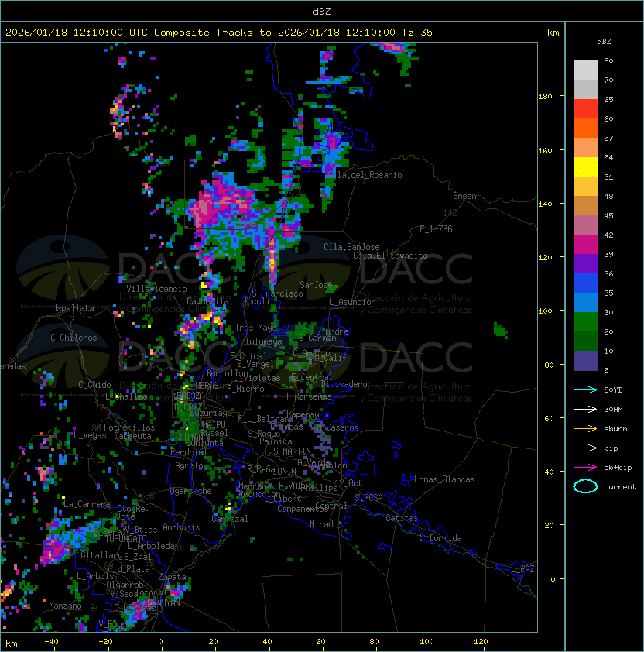The width and height of the screenshot is (644, 652).
Task: Click the 'Lomas_Blancas' place label
Action: [x=444, y=479]
